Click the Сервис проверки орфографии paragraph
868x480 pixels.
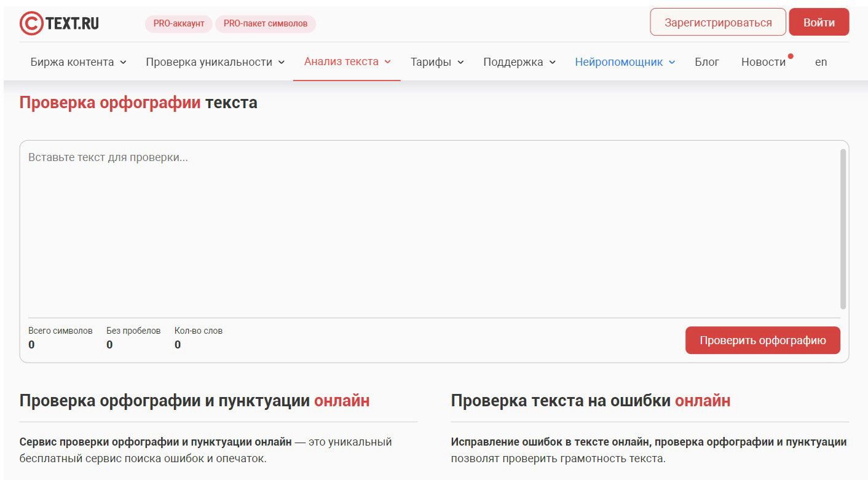point(206,450)
